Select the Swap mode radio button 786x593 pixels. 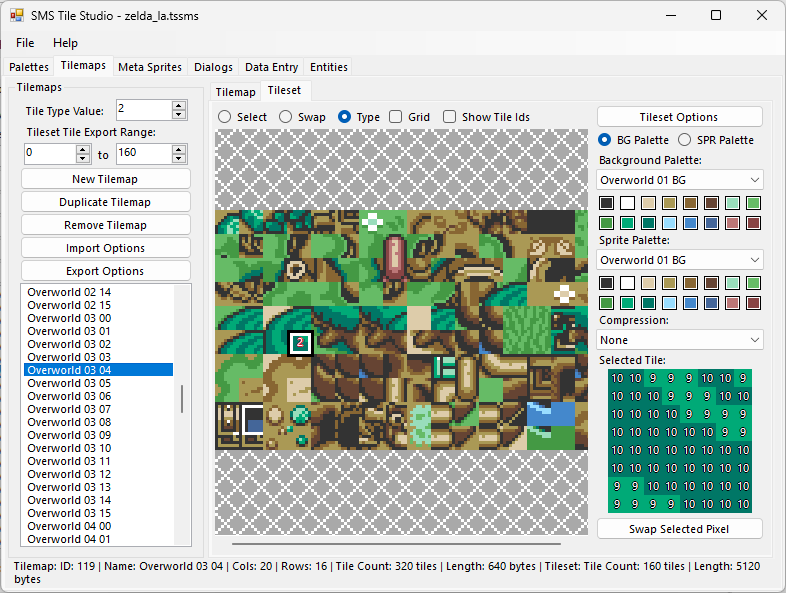(x=302, y=117)
